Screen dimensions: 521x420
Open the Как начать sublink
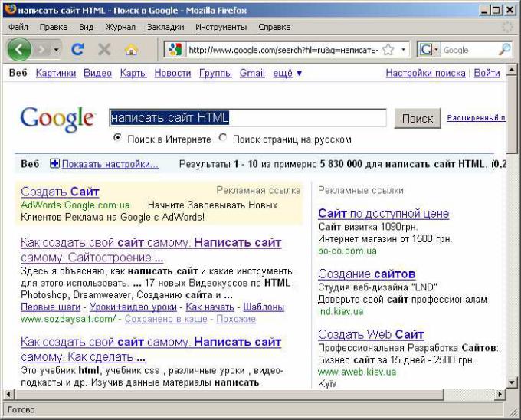point(210,307)
